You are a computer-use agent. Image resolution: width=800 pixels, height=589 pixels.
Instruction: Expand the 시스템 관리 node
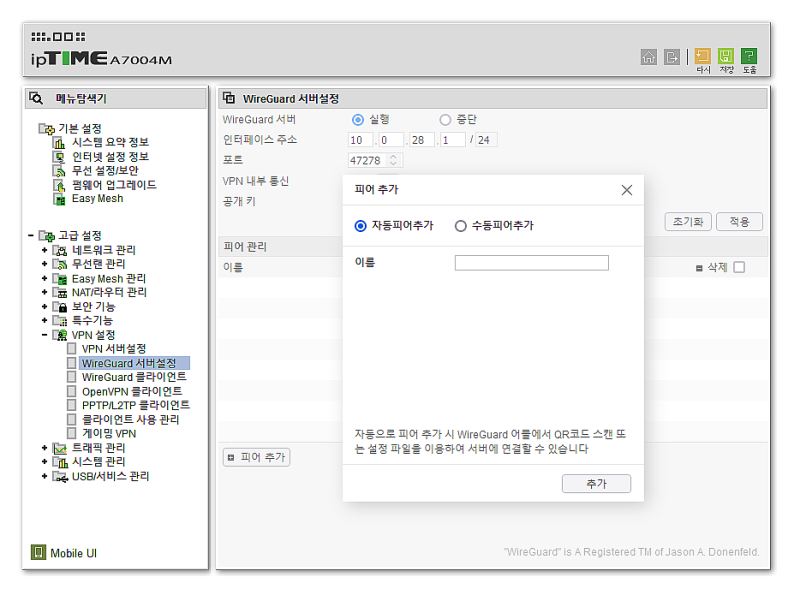(x=44, y=462)
